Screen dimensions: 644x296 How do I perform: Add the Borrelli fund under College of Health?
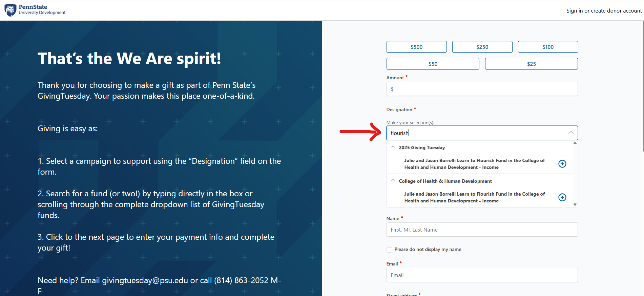562,197
